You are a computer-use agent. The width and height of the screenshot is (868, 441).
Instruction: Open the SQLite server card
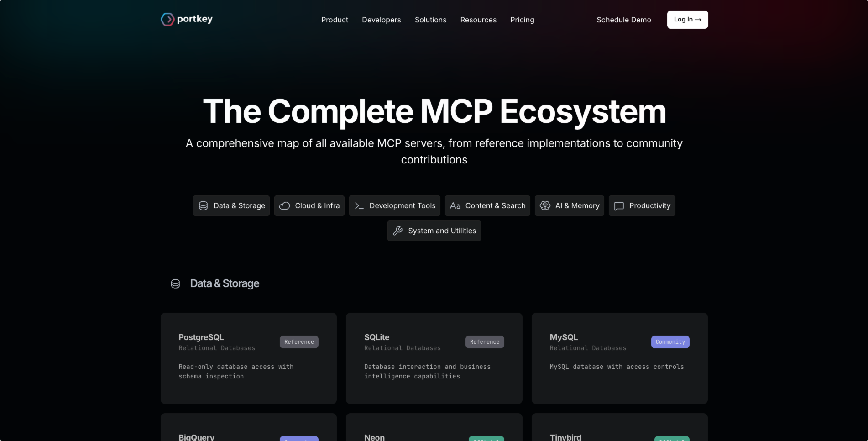pos(434,358)
